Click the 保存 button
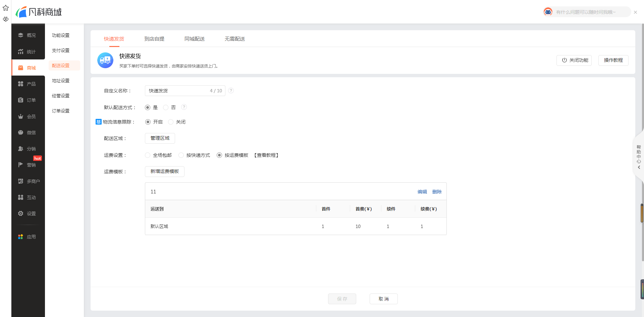This screenshot has width=644, height=317. point(342,299)
